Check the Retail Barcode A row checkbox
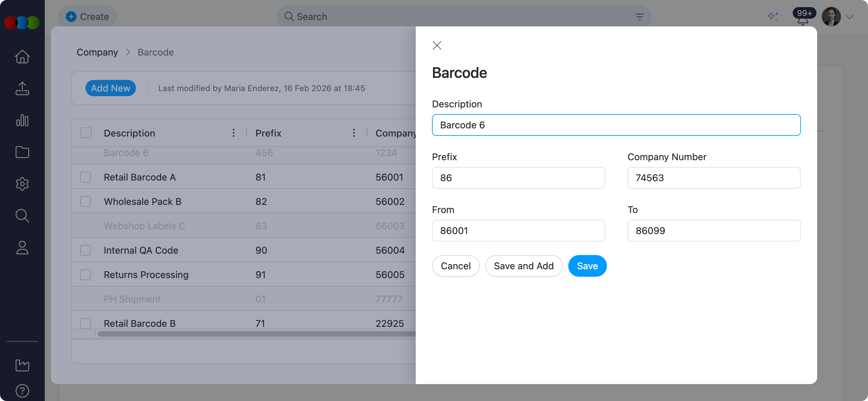The height and width of the screenshot is (401, 868). click(x=85, y=177)
